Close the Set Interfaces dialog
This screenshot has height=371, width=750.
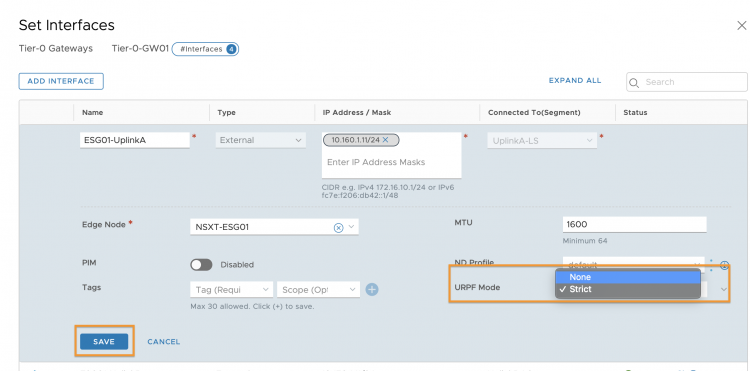click(x=741, y=25)
